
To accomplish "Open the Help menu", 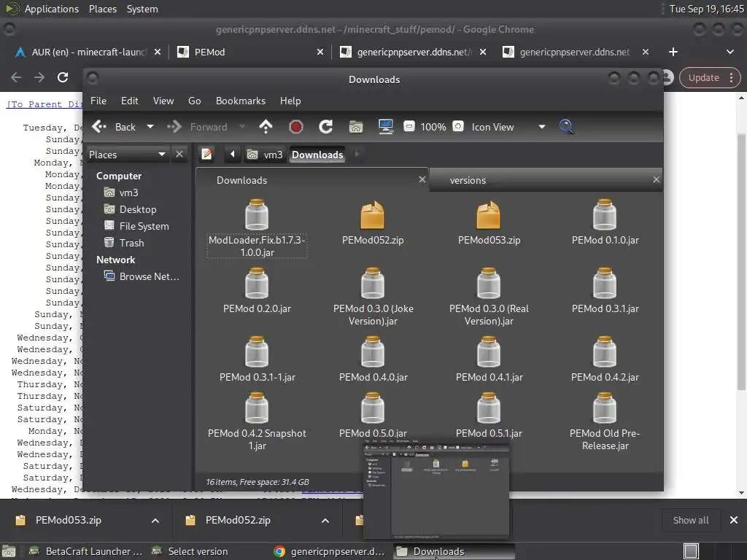I will click(x=290, y=101).
